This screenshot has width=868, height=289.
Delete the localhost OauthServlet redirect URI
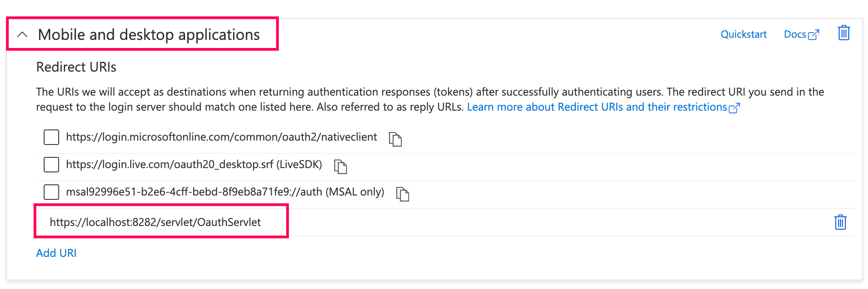click(x=840, y=222)
